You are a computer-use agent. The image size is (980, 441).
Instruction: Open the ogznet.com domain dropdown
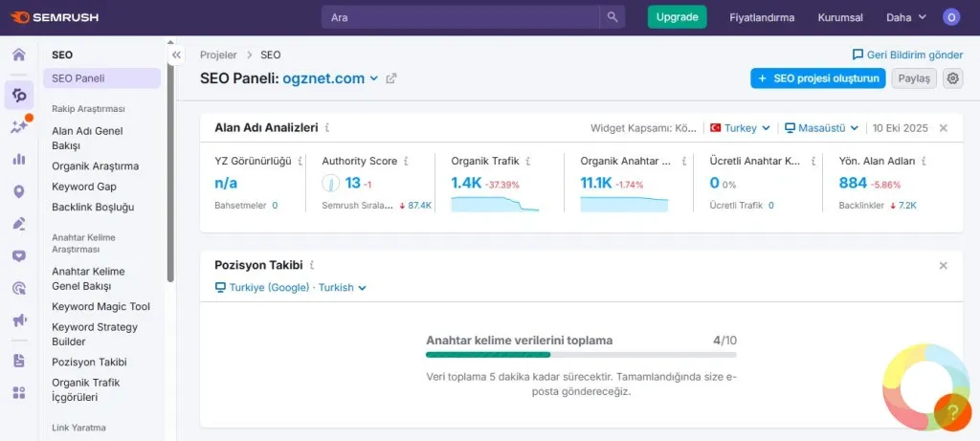point(330,78)
